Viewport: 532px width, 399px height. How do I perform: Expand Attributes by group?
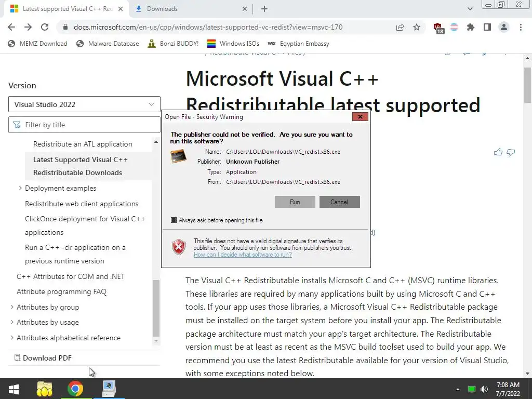pos(12,307)
